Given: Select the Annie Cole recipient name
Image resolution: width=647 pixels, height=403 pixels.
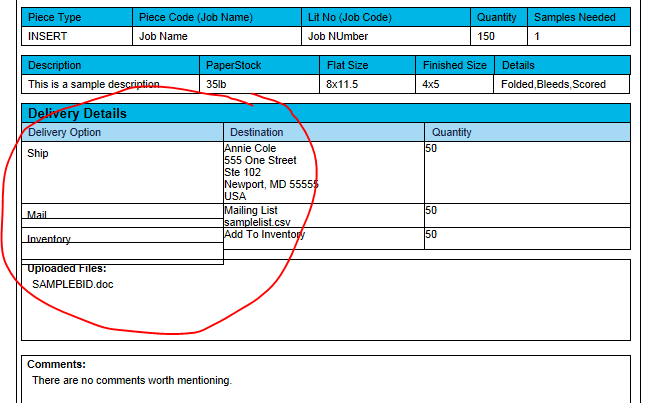Looking at the screenshot, I should pos(250,148).
